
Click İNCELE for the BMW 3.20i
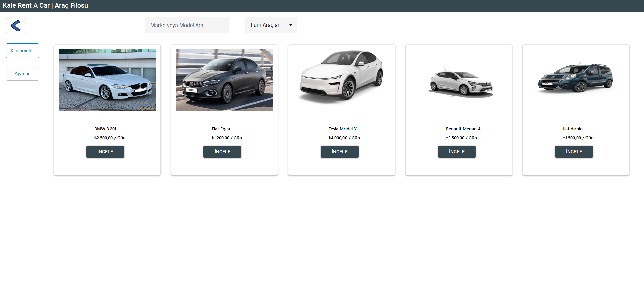tap(105, 152)
